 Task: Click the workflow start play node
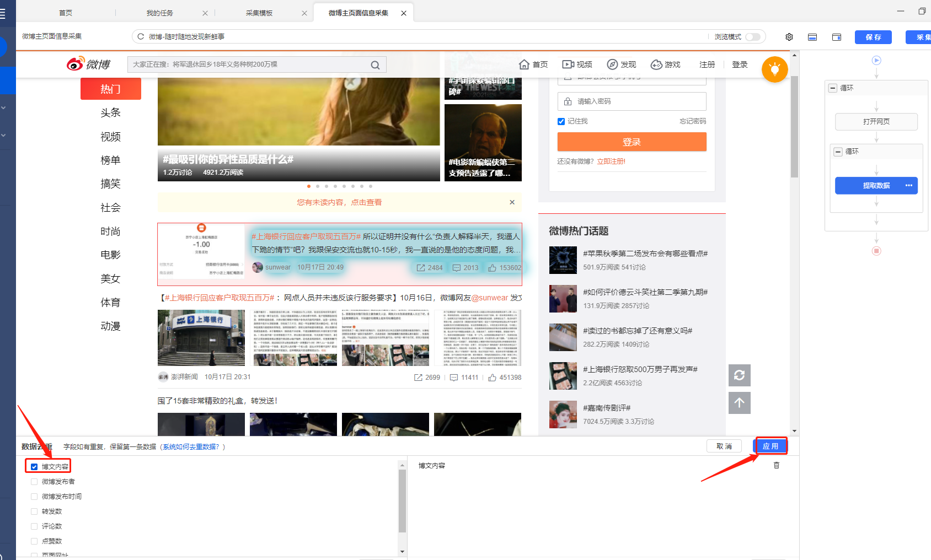876,60
